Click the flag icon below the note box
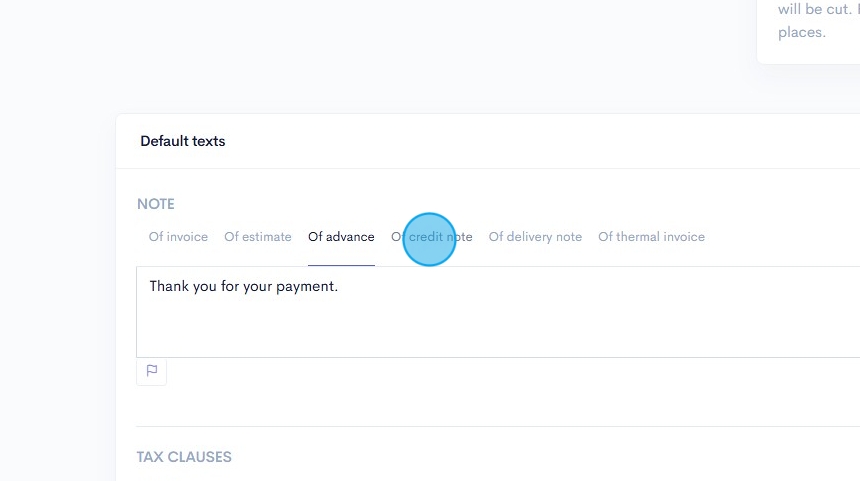 152,371
